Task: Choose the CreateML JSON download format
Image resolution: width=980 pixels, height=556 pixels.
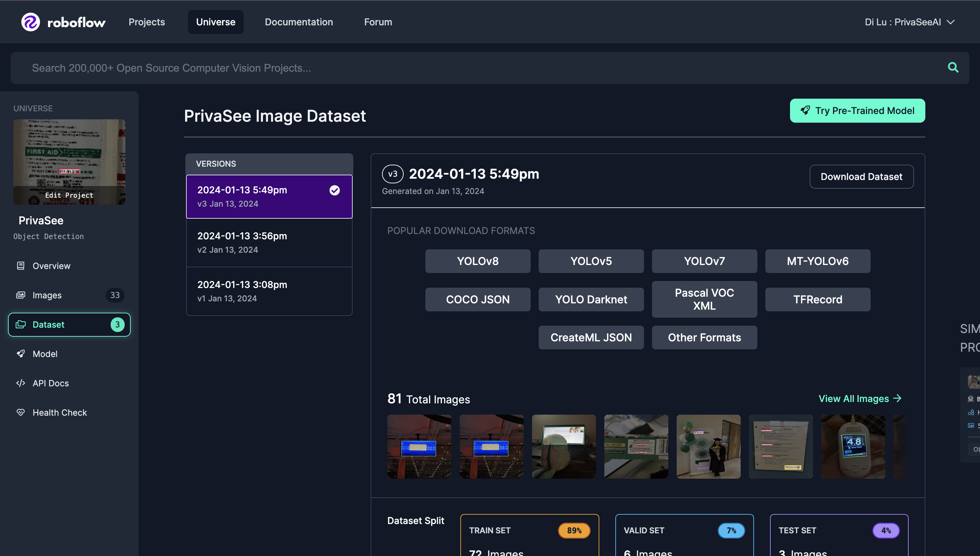Action: [591, 338]
